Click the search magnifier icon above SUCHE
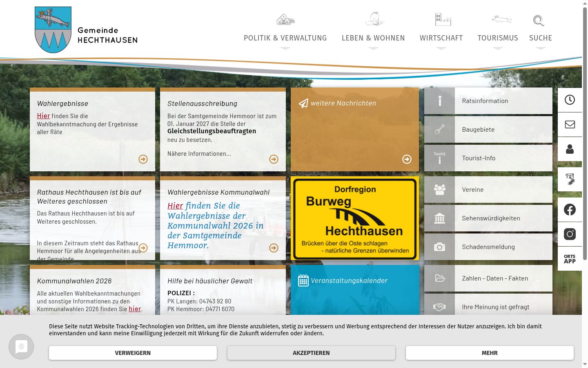 (539, 20)
